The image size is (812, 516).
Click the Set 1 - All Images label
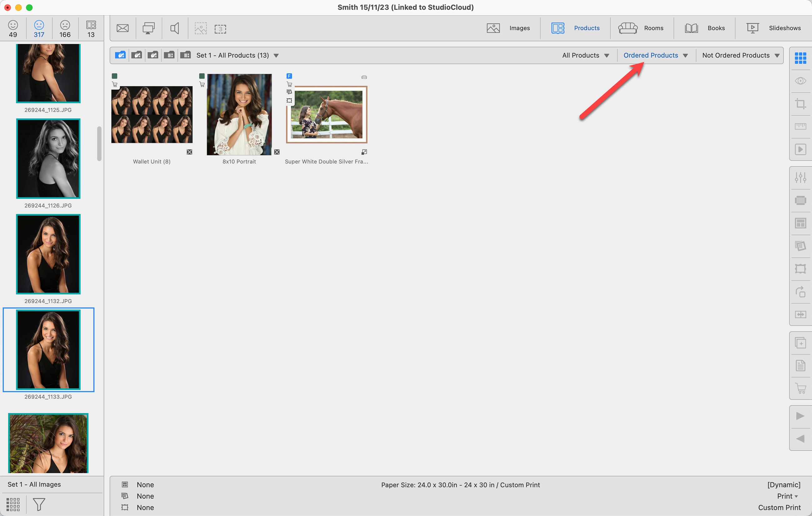[x=34, y=484]
